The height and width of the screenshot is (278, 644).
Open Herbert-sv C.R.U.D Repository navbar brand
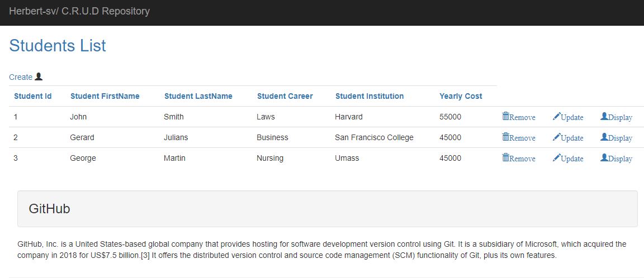[x=79, y=11]
